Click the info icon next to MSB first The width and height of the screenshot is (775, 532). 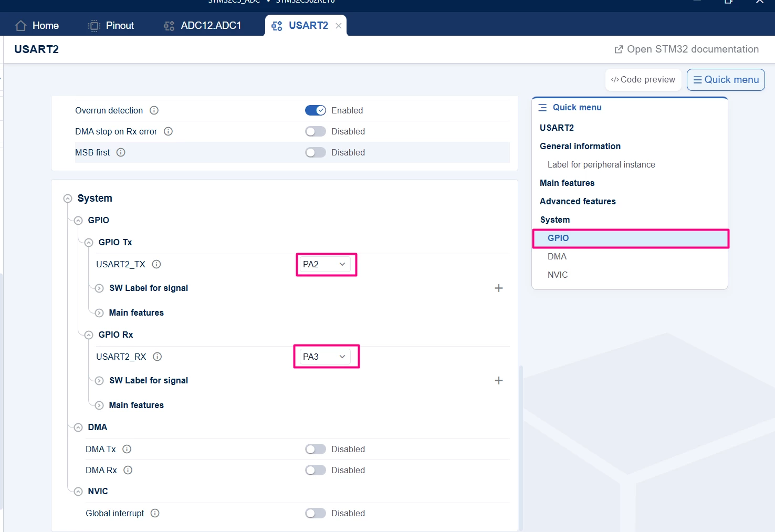point(121,152)
